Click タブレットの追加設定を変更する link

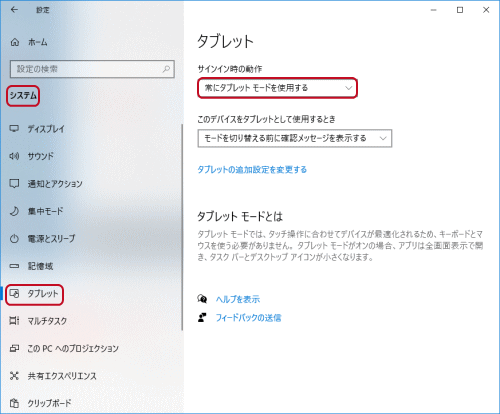click(x=252, y=169)
